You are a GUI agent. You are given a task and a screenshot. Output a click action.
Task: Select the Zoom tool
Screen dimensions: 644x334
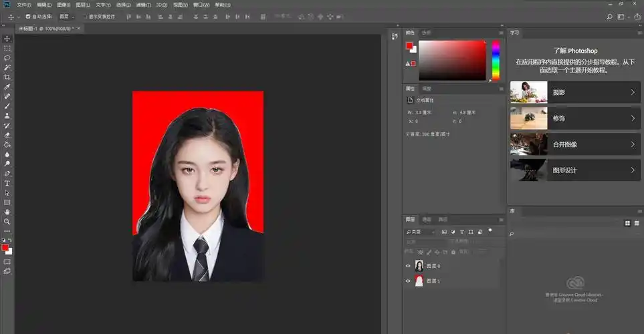pos(7,222)
